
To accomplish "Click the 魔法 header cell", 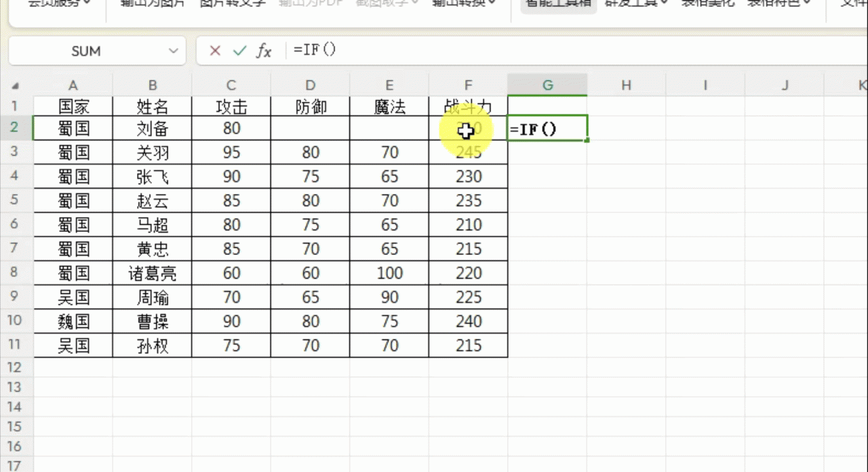I will tap(389, 106).
